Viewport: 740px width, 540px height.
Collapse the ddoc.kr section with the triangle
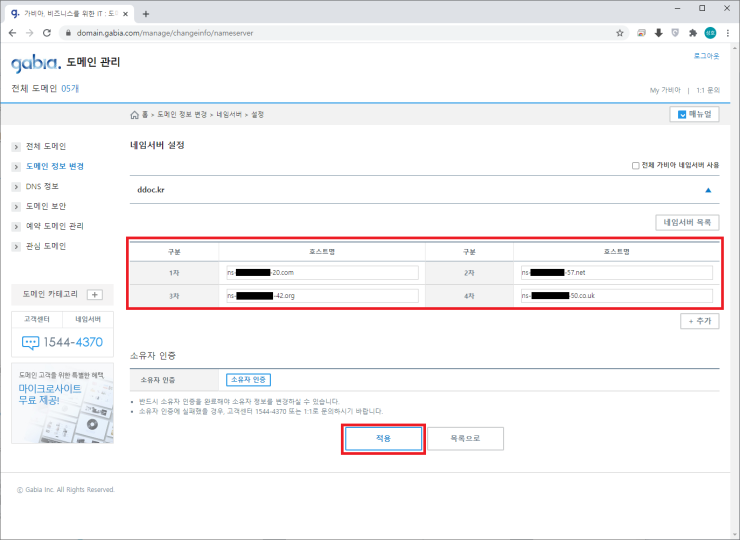[x=708, y=188]
